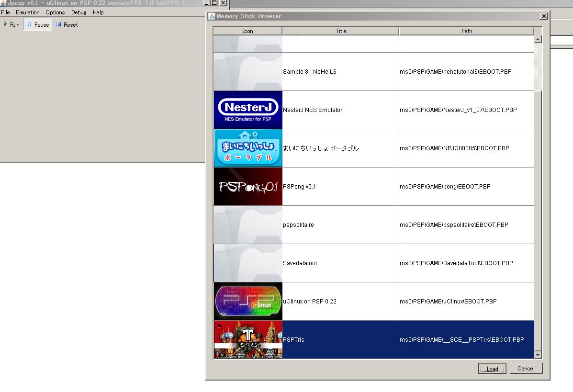The height and width of the screenshot is (392, 573).
Task: Click the nehetutorial6 EBOOT.PBP path
Action: coord(455,72)
